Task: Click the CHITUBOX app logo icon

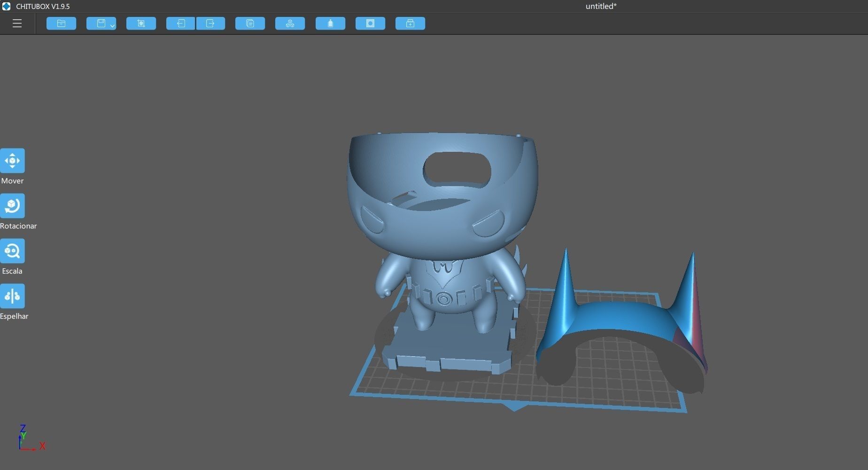Action: point(6,6)
